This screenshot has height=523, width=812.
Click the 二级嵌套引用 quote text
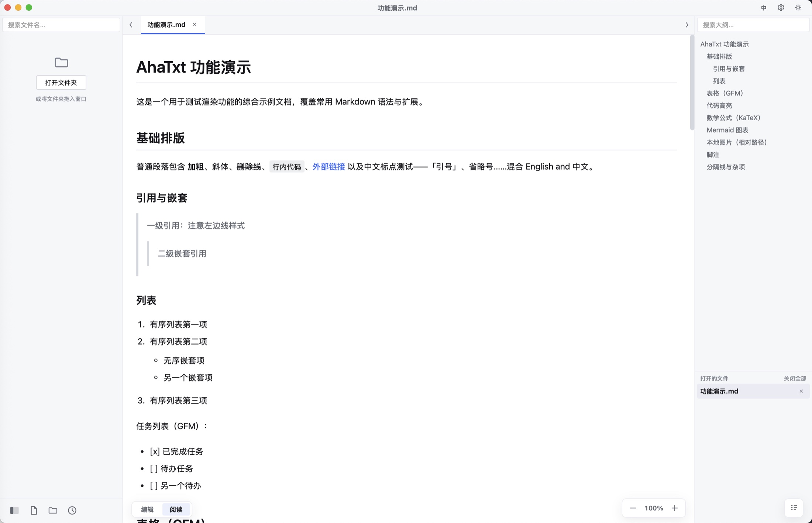coord(182,253)
